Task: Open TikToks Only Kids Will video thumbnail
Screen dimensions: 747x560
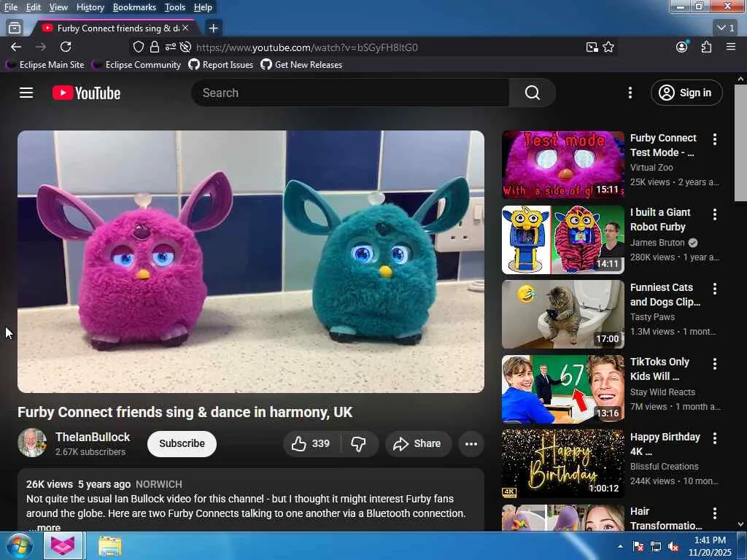Action: [562, 389]
